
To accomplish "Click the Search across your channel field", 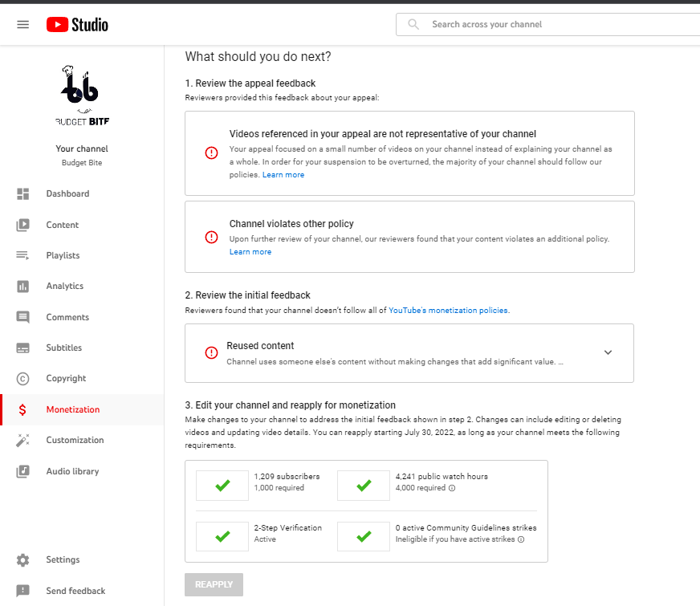I will [547, 25].
